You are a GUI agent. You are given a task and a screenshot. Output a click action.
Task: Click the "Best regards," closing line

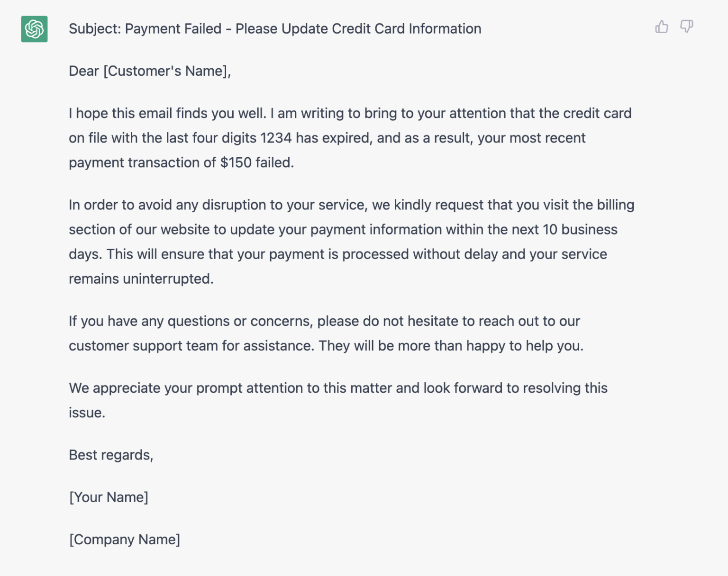pos(111,455)
